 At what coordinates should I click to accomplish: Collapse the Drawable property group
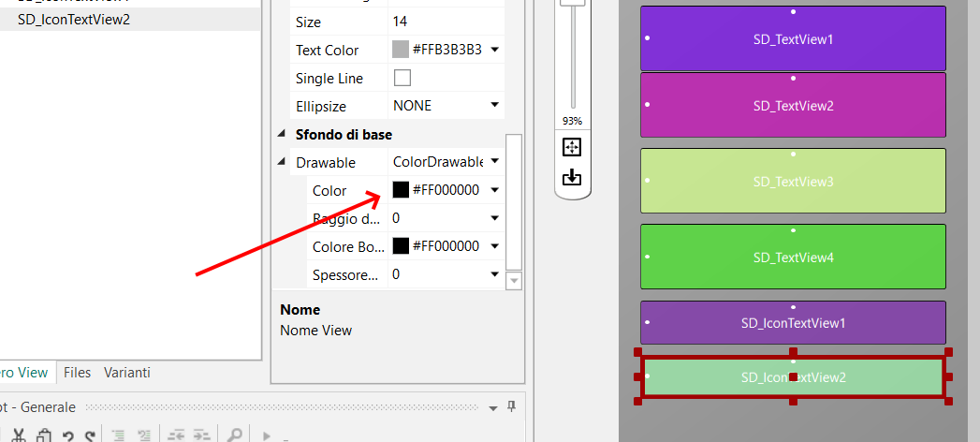(283, 163)
